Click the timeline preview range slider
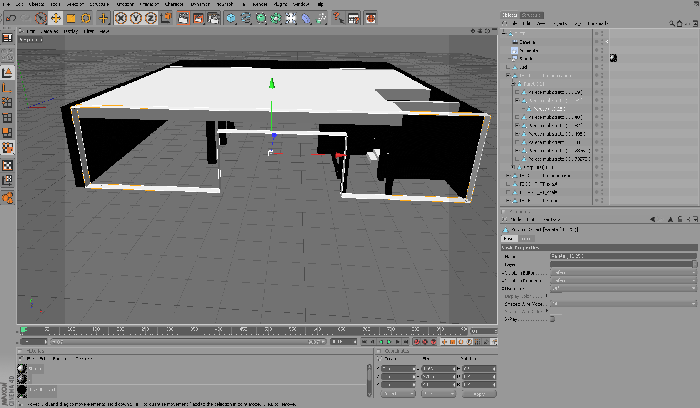Viewport: 700px width, 408px height. click(188, 341)
